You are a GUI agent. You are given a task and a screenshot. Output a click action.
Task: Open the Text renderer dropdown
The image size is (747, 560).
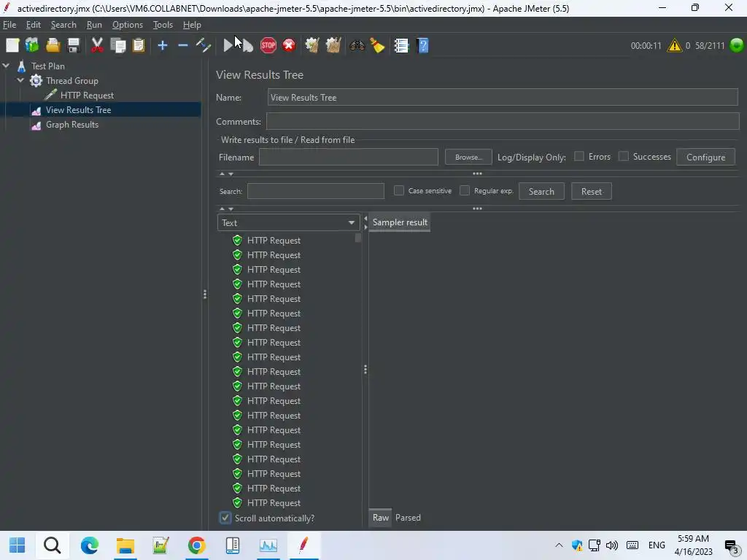[x=287, y=223]
